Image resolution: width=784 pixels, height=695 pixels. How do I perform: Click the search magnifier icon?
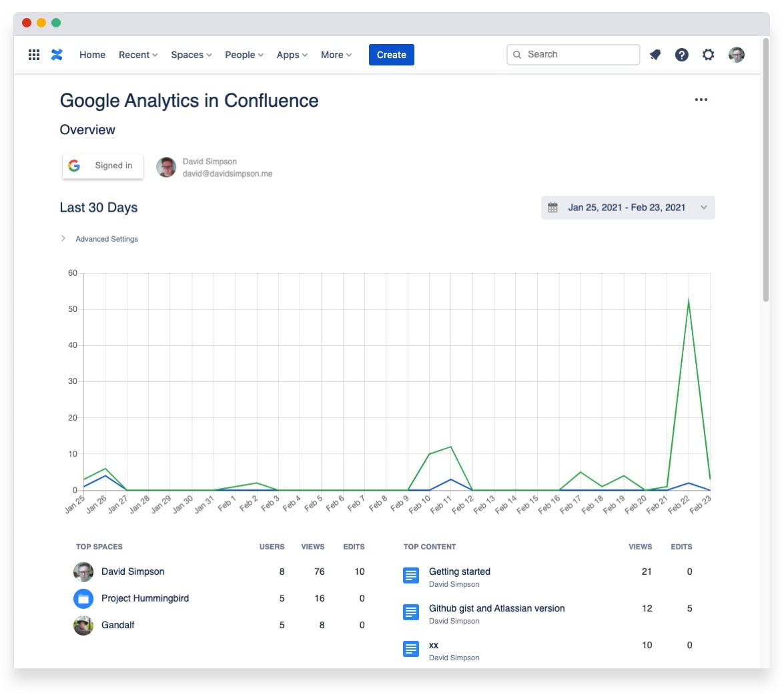[517, 55]
